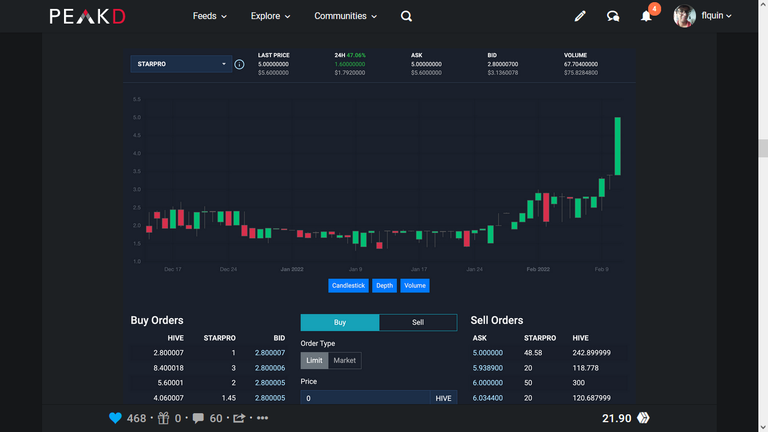Expand the Communities menu

tap(345, 16)
